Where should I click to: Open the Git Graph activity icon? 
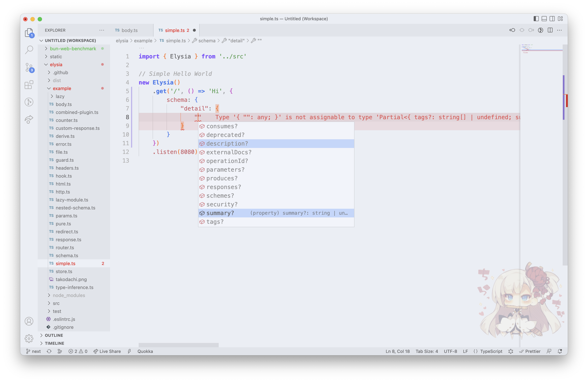29,102
